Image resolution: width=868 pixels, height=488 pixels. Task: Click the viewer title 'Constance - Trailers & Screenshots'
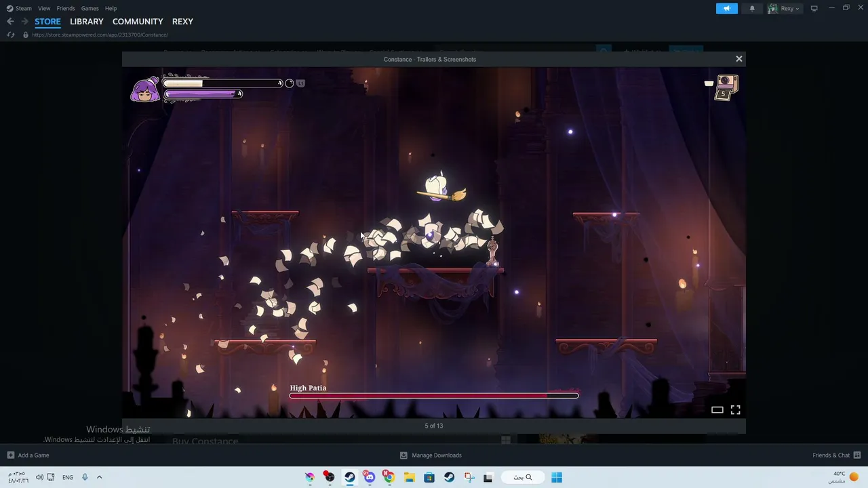(x=430, y=59)
